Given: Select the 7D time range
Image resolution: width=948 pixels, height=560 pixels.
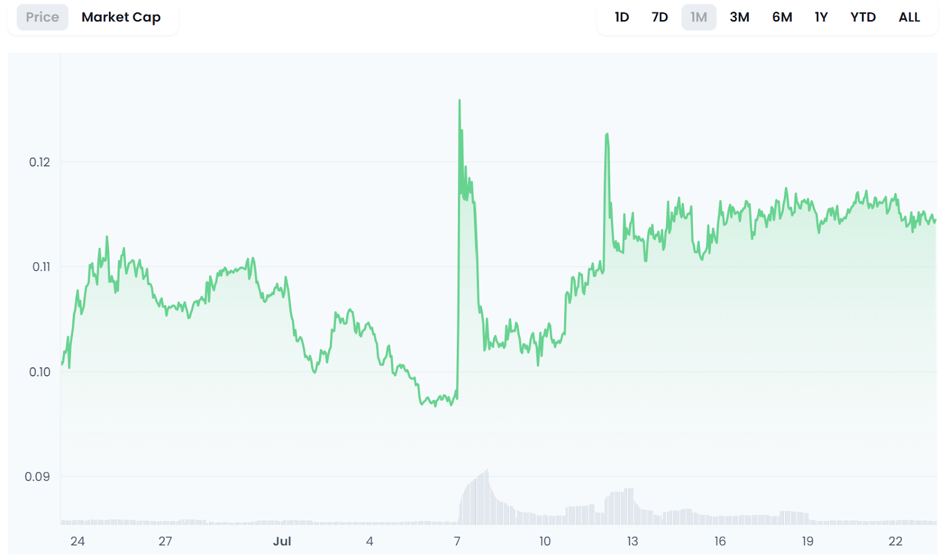Looking at the screenshot, I should tap(659, 17).
